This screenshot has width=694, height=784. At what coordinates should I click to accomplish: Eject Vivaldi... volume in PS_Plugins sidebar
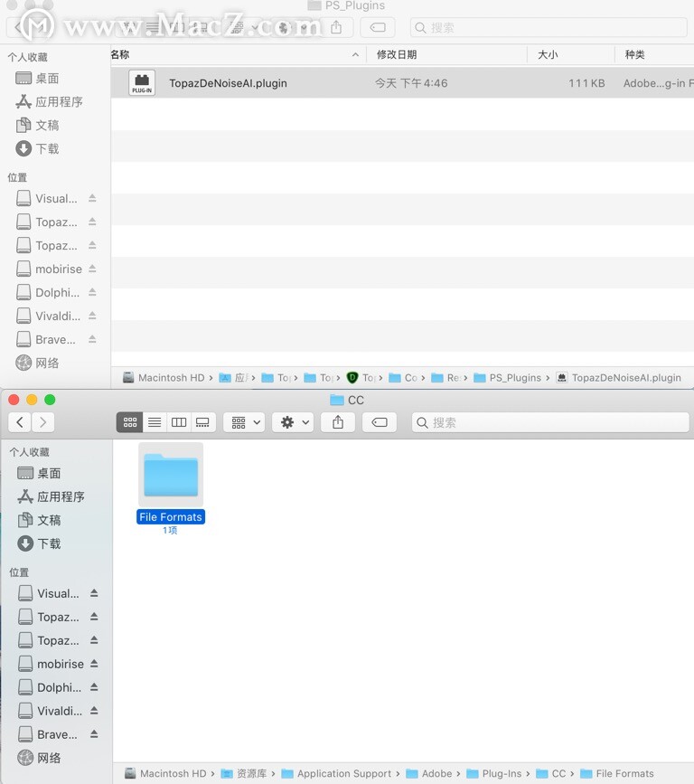pos(92,316)
